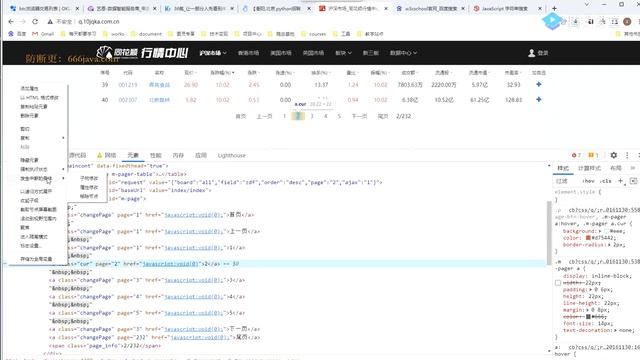Image resolution: width=640 pixels, height=360 pixels.
Task: Click the Gmail bookmark icon
Action: coord(35,34)
